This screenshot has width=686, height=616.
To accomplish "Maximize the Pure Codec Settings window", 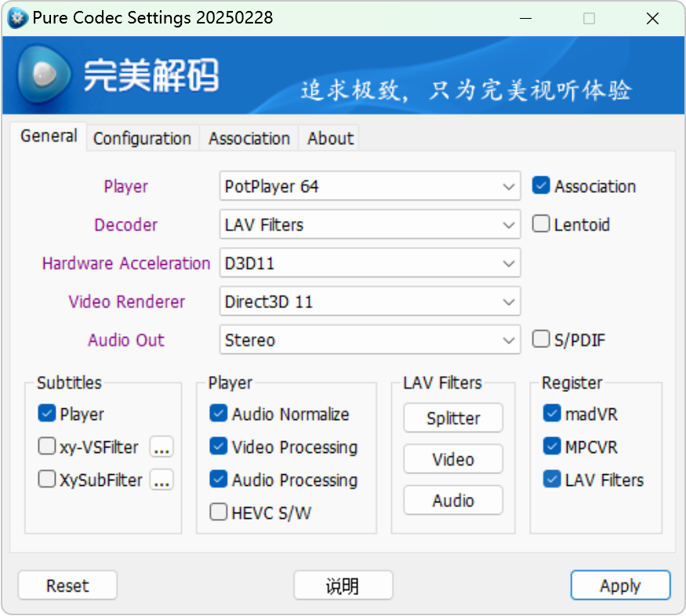I will pyautogui.click(x=590, y=18).
